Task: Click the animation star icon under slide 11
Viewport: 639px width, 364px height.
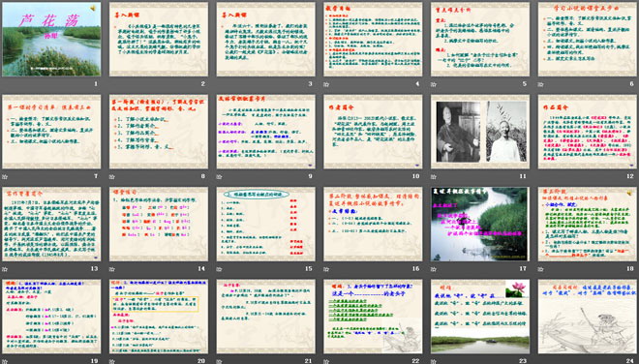Action: click(x=434, y=177)
